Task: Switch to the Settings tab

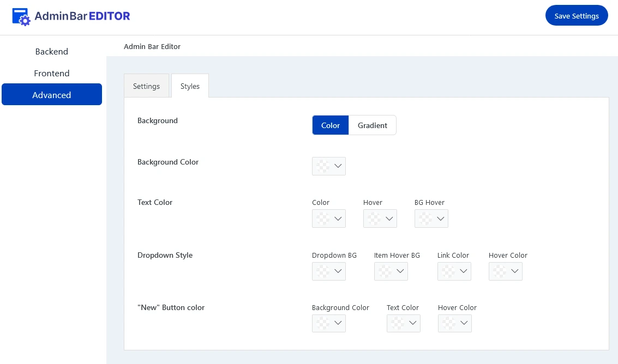Action: pos(146,86)
